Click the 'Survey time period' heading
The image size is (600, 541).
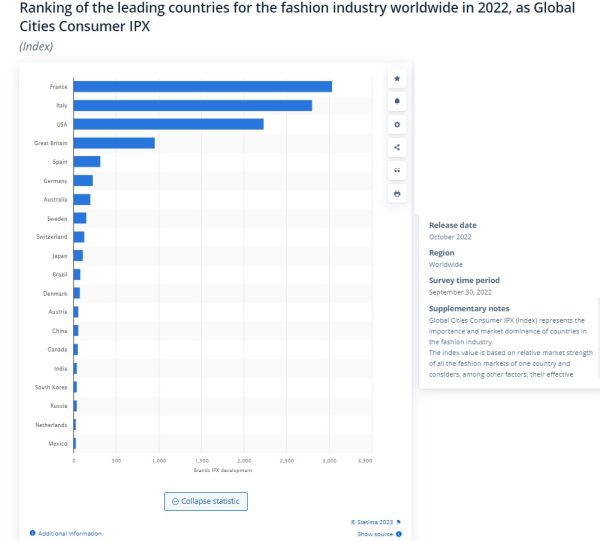(464, 280)
